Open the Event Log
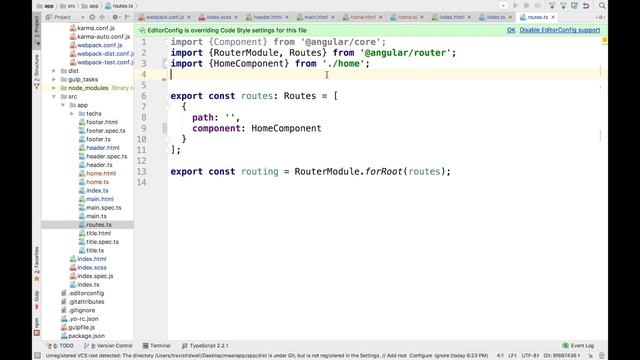 (578, 346)
